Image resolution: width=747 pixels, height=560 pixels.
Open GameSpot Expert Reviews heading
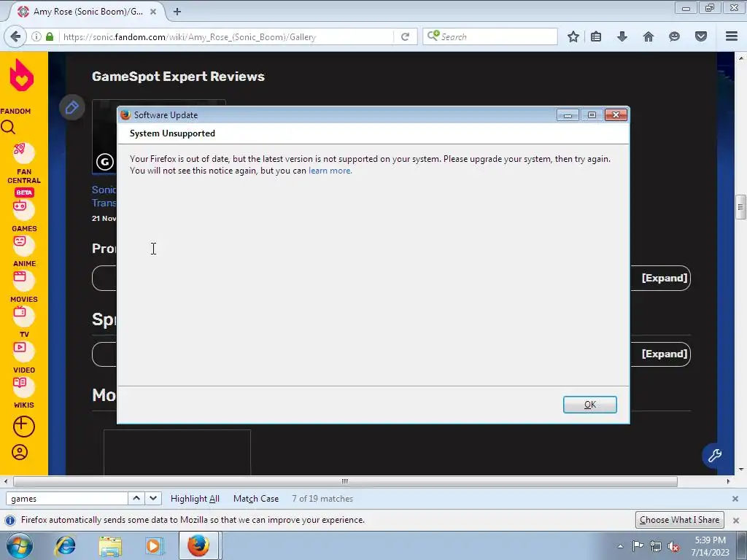pyautogui.click(x=178, y=76)
